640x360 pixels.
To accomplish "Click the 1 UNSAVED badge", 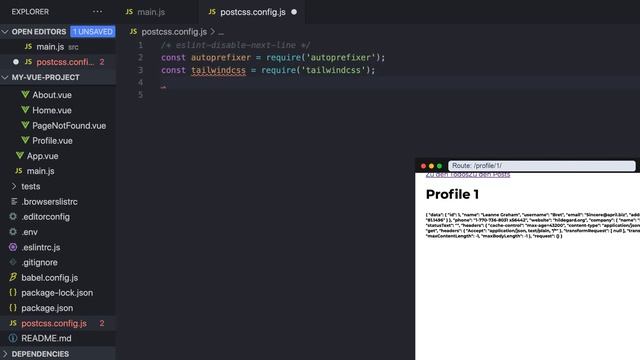I will tap(93, 31).
